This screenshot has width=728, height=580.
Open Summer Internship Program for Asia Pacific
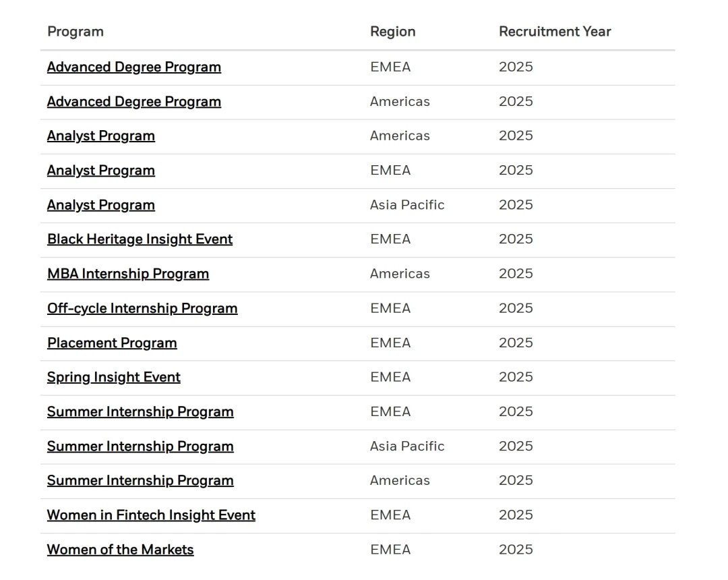pyautogui.click(x=140, y=446)
